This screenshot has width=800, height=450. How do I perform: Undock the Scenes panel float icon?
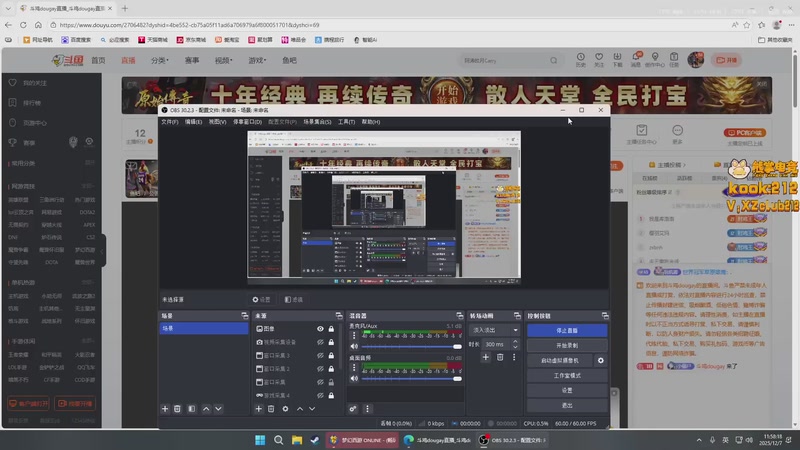point(244,316)
